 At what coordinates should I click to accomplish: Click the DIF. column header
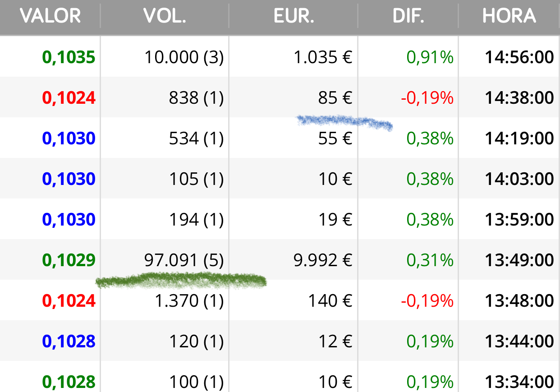click(x=409, y=16)
